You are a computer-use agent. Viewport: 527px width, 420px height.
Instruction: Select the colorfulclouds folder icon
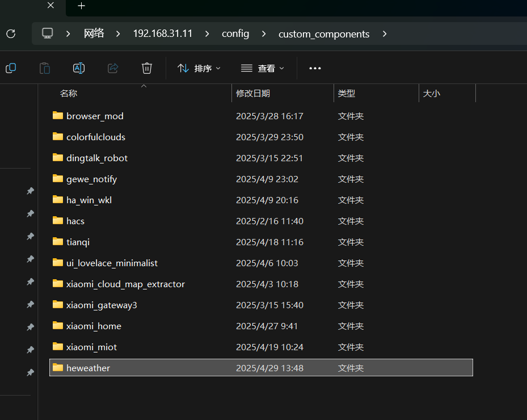coord(58,137)
